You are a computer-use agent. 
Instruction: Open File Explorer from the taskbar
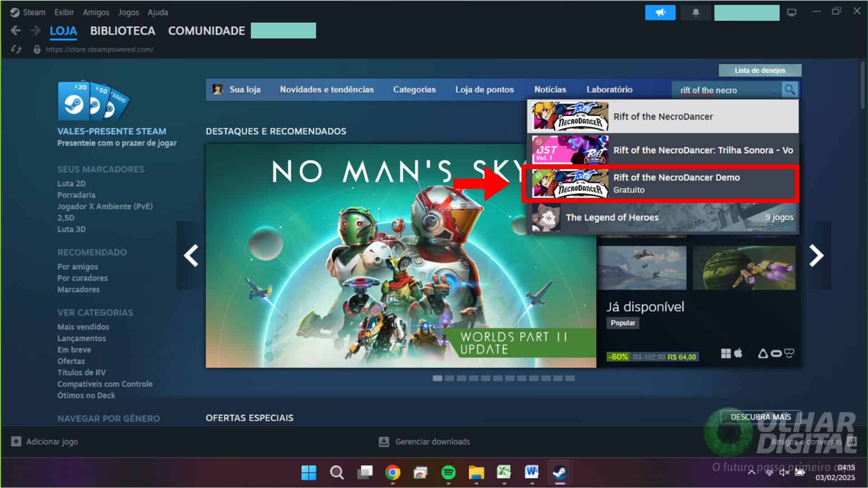476,473
